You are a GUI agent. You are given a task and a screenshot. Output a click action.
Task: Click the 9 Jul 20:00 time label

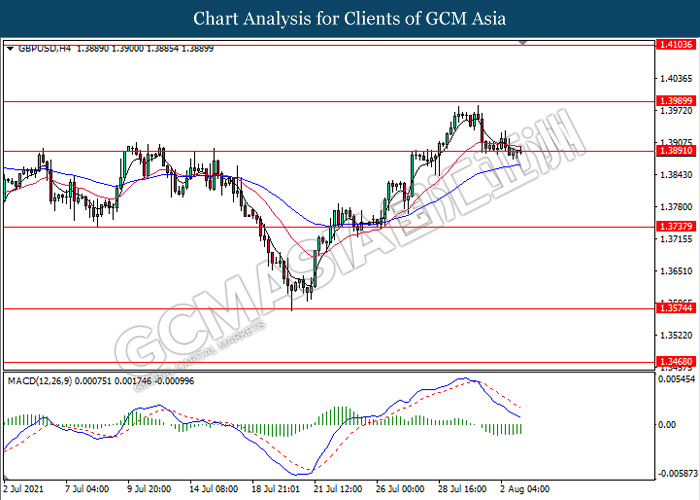pos(149,488)
